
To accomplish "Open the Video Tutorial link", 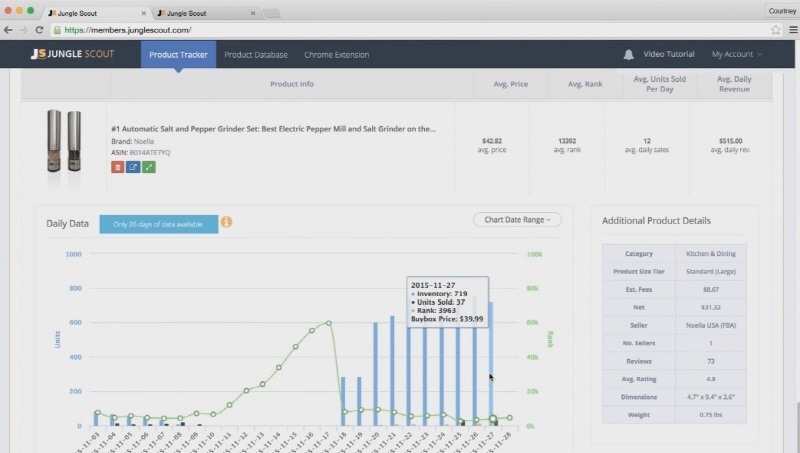I will [668, 54].
